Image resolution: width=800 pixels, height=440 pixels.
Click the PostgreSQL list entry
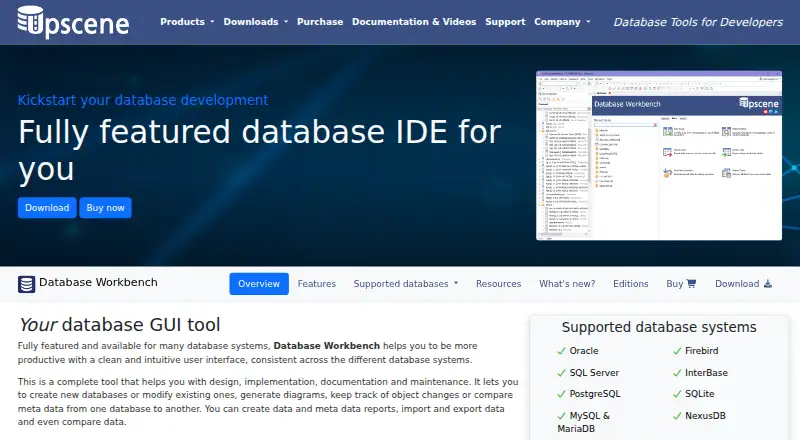(595, 394)
